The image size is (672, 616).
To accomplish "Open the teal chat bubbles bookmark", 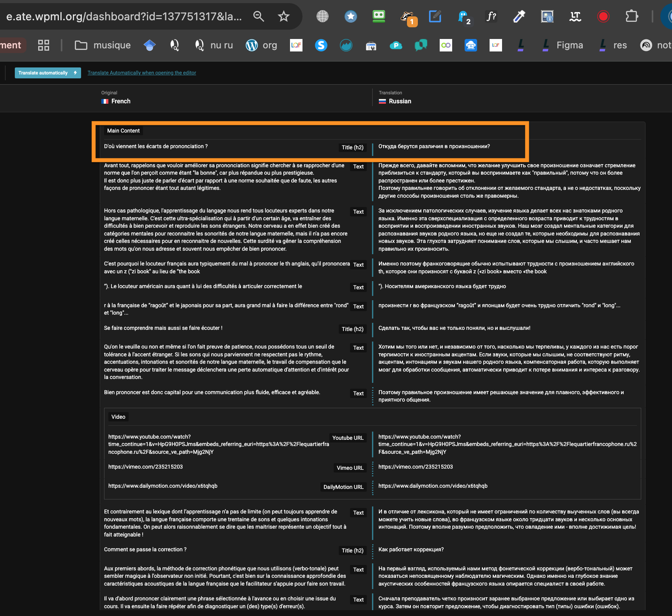I will click(421, 45).
